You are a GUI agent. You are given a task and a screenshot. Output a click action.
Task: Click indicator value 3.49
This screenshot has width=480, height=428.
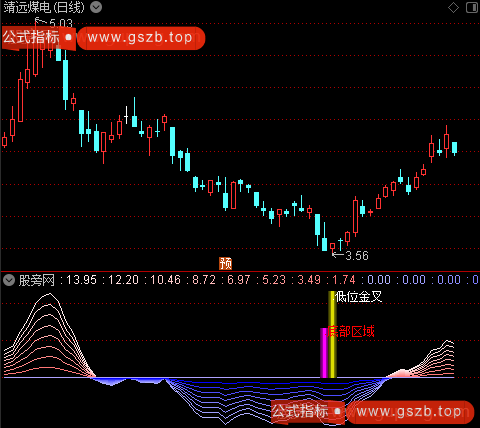point(309,280)
